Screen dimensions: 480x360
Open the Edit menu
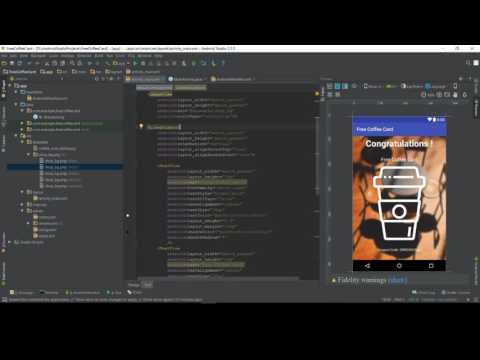13,56
